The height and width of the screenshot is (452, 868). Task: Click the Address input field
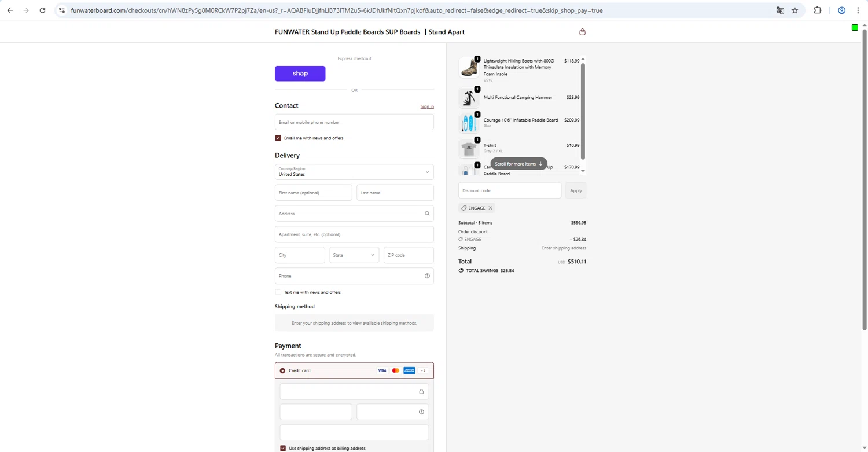click(354, 214)
